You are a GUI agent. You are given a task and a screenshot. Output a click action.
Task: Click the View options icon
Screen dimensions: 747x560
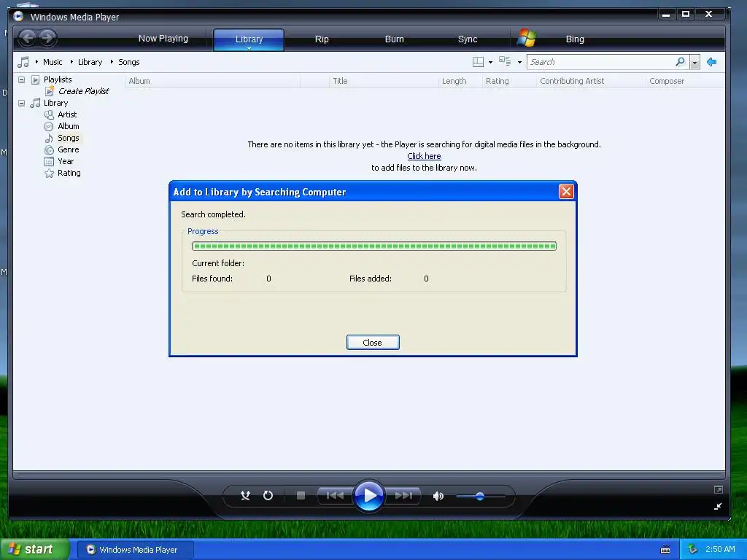pos(505,61)
